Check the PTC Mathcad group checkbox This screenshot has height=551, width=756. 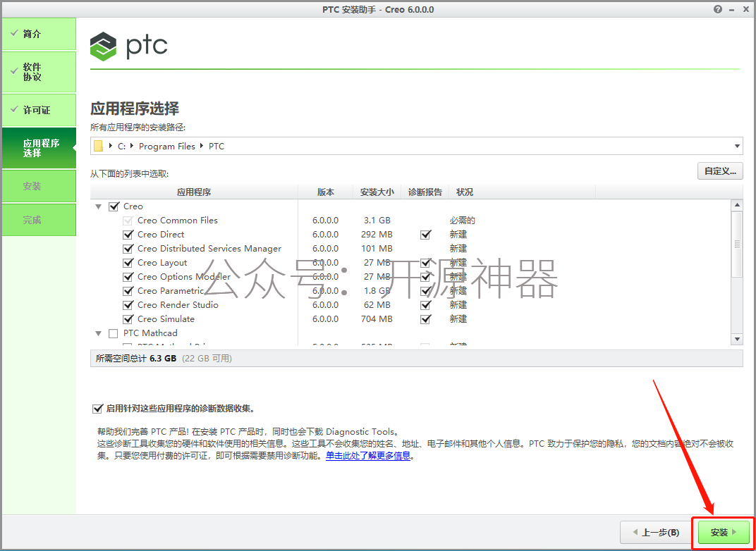coord(114,333)
